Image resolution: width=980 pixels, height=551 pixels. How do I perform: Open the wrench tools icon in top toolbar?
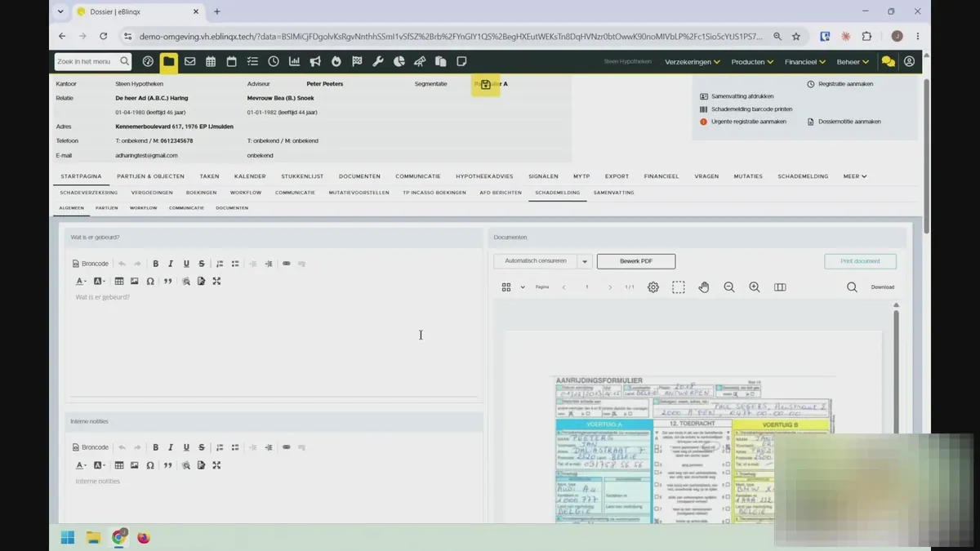click(378, 61)
